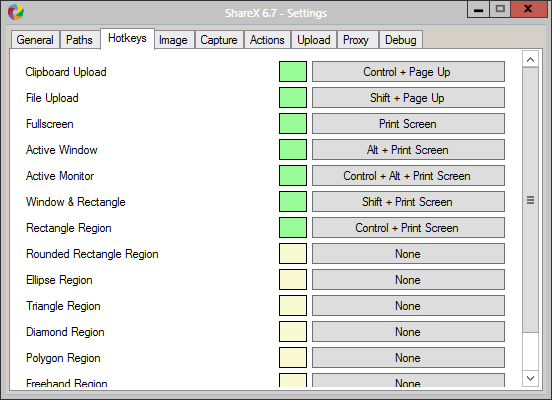Screen dimensions: 552x400
Task: Assign hotkey for Diamond Region
Action: tap(408, 332)
